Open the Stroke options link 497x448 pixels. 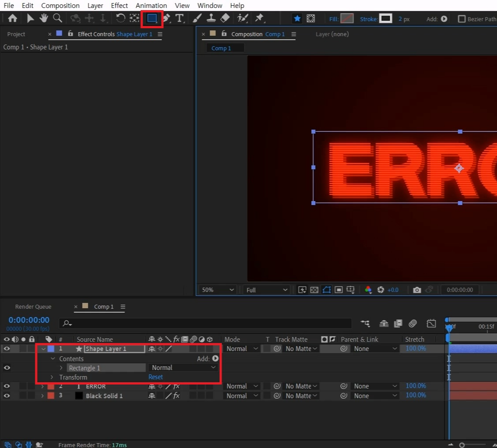(369, 19)
